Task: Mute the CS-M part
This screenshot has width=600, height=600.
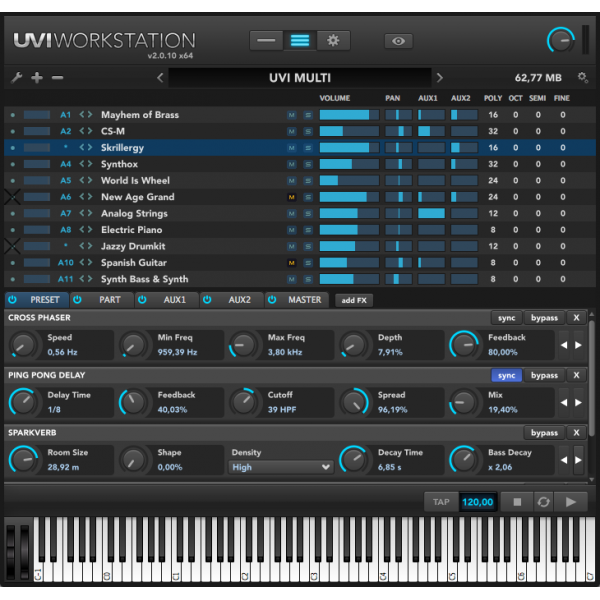Action: 292,131
